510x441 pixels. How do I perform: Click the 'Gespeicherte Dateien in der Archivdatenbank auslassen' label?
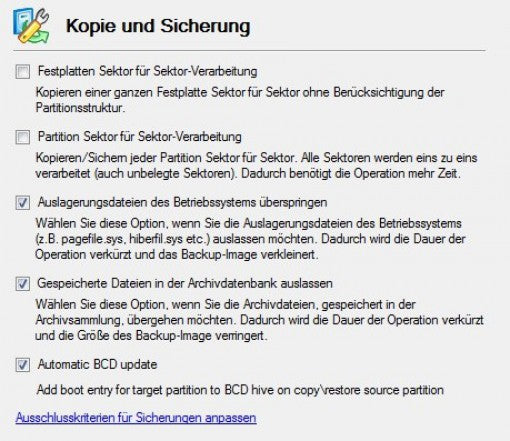click(185, 283)
